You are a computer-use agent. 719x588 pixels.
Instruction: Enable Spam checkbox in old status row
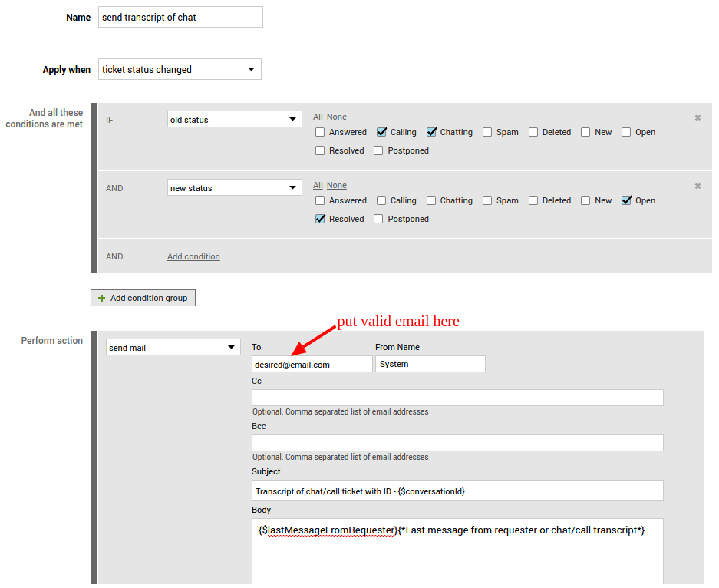pos(487,132)
